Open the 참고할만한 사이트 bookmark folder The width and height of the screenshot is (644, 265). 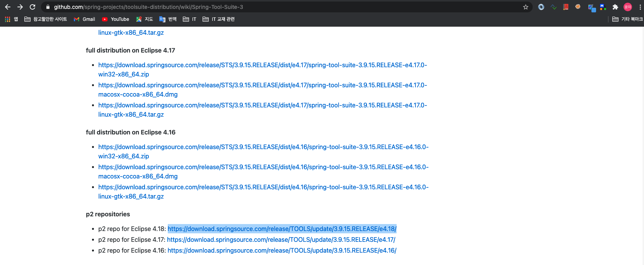pos(46,19)
